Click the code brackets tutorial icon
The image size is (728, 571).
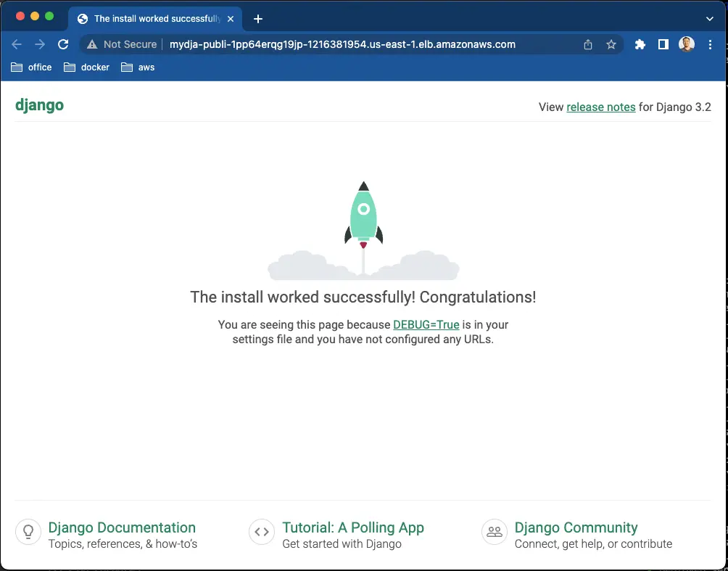pyautogui.click(x=262, y=532)
